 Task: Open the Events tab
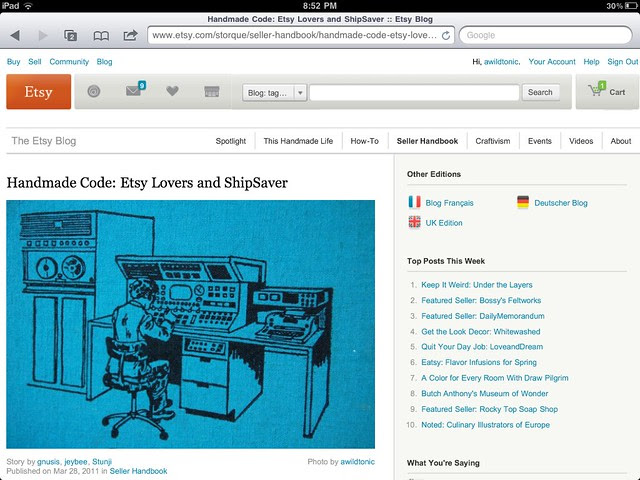click(x=540, y=141)
